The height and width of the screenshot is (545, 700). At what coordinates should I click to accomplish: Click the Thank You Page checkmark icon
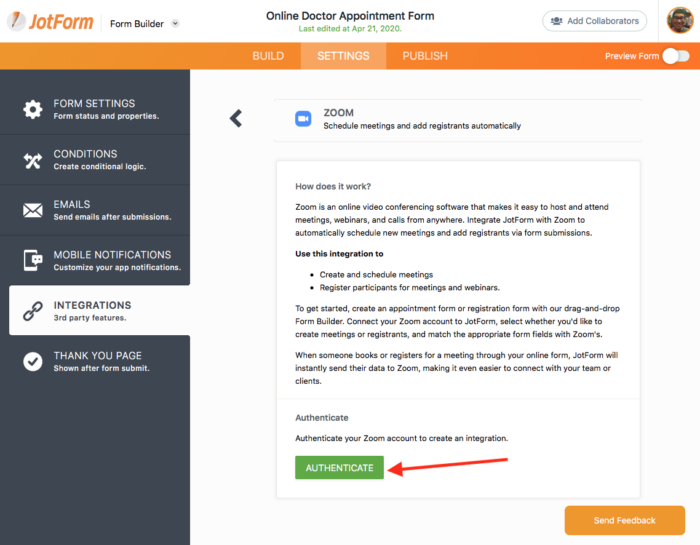pos(33,361)
